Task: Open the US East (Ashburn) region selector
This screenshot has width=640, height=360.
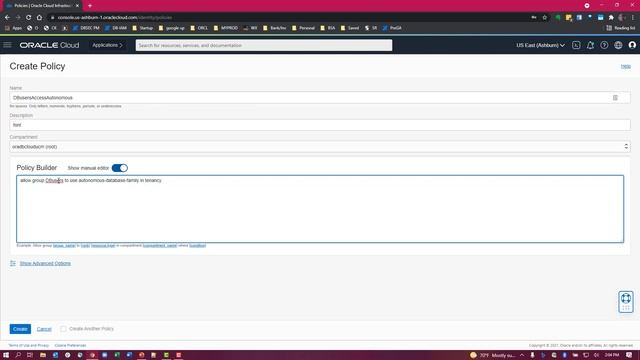Action: [540, 45]
